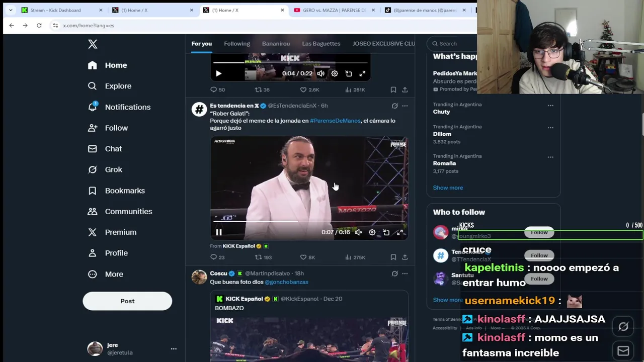644x362 pixels.
Task: Enable picture-in-picture on top video
Action: [x=348, y=73]
